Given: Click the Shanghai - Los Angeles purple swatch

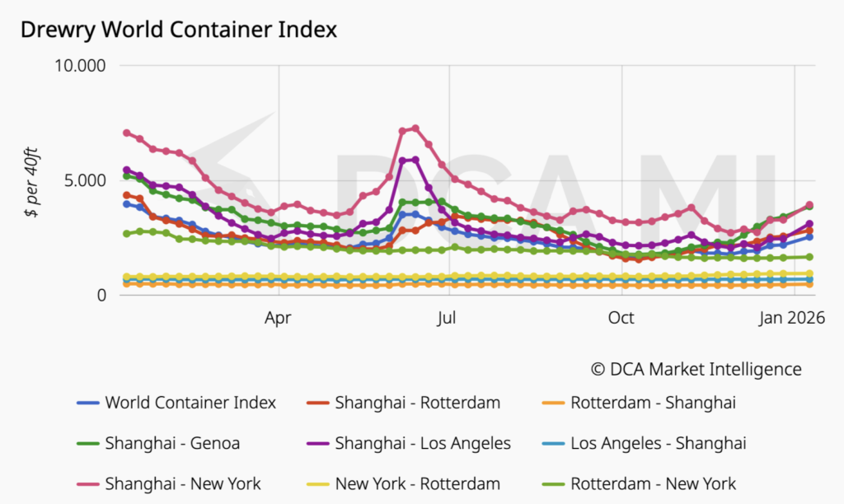Looking at the screenshot, I should pos(316,443).
